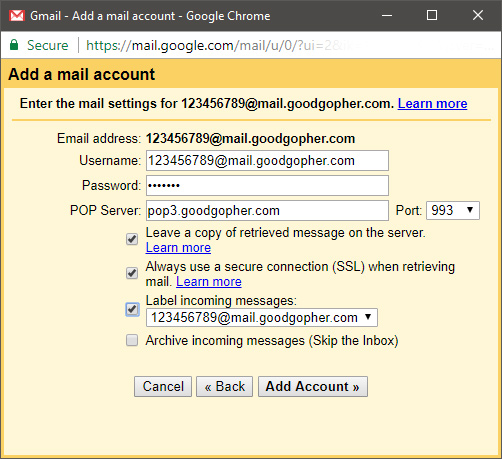Click the Archive incoming messages (Skip the Inbox) label
This screenshot has height=459, width=502.
click(272, 341)
